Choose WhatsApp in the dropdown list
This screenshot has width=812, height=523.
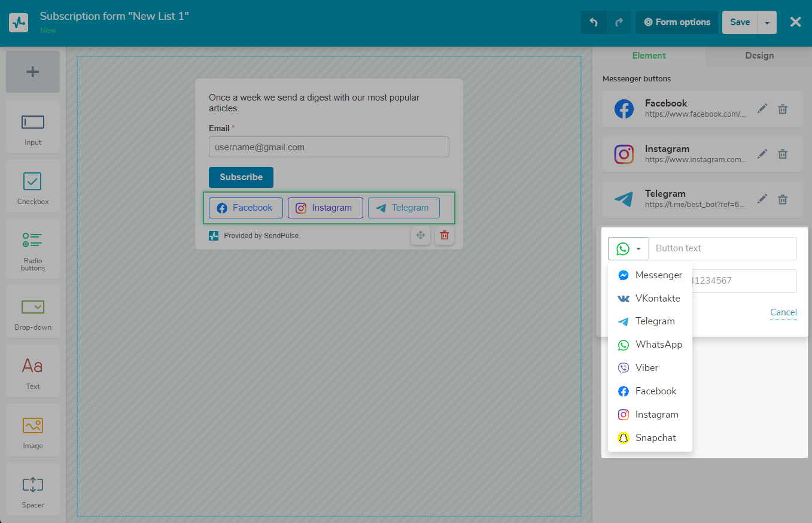(x=650, y=345)
